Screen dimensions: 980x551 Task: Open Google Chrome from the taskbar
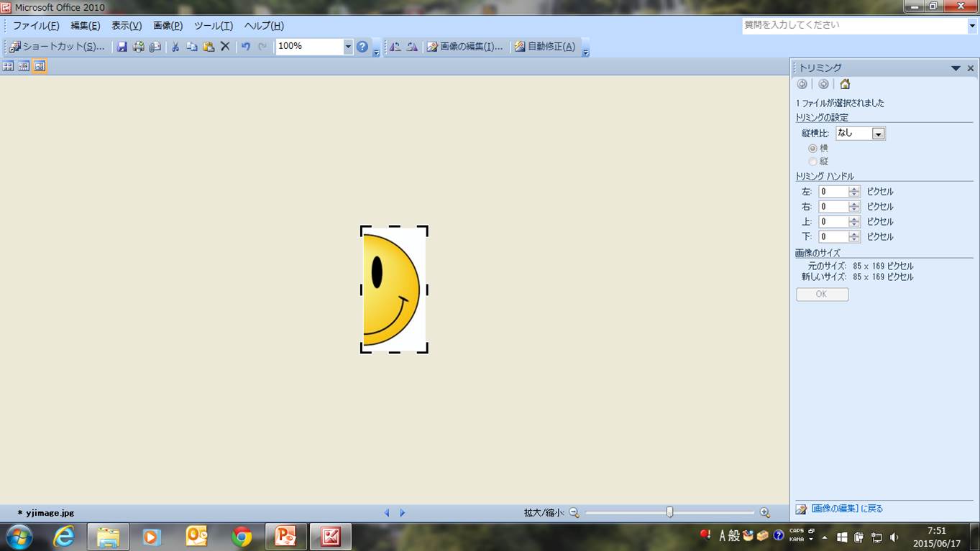242,537
